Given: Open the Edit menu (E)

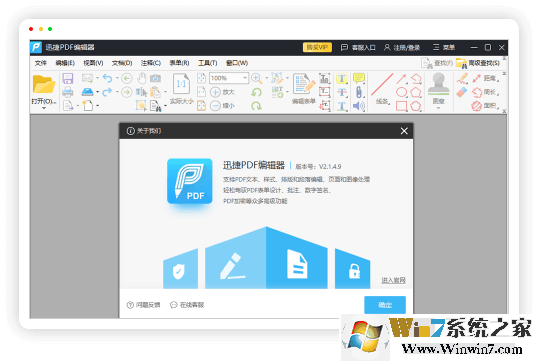Looking at the screenshot, I should [x=65, y=63].
